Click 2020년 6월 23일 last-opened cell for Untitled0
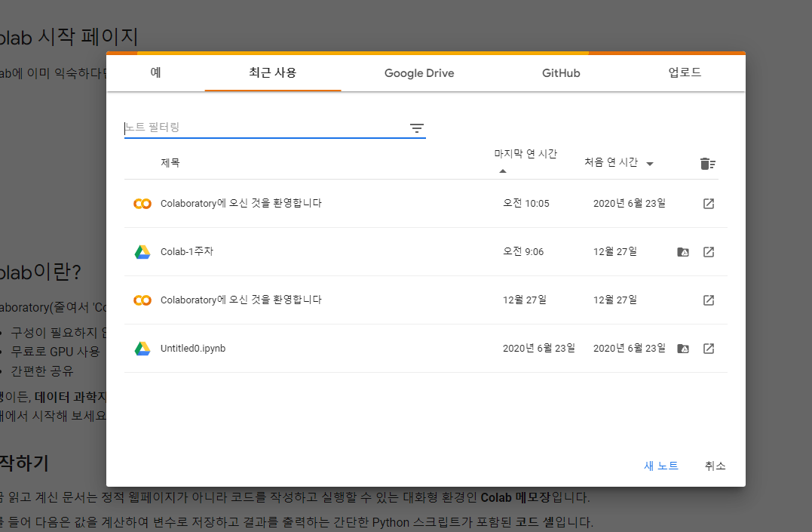Image resolution: width=812 pixels, height=532 pixels. pos(538,348)
